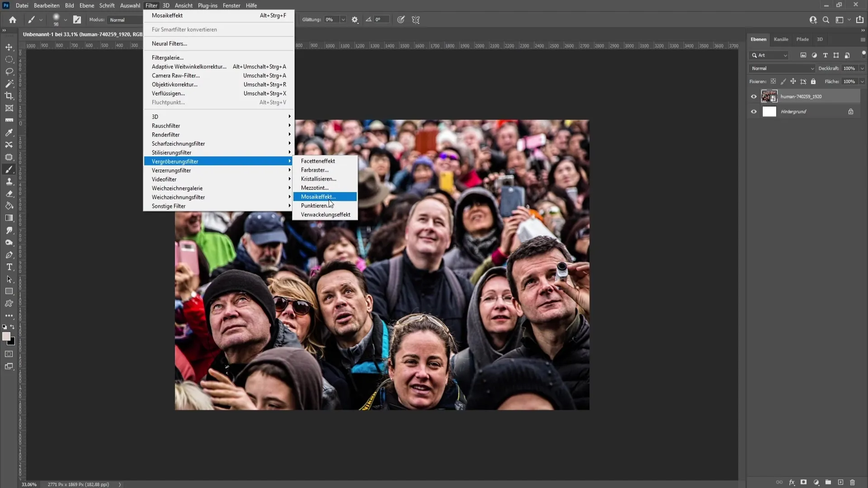This screenshot has height=488, width=868.
Task: Open the Deckkraft opacity slider dropdown
Action: click(862, 68)
